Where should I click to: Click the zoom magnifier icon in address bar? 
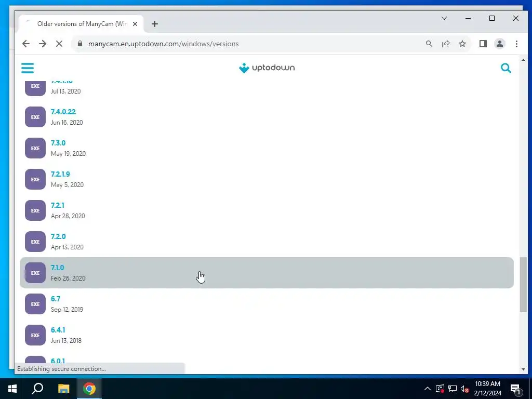coord(429,44)
